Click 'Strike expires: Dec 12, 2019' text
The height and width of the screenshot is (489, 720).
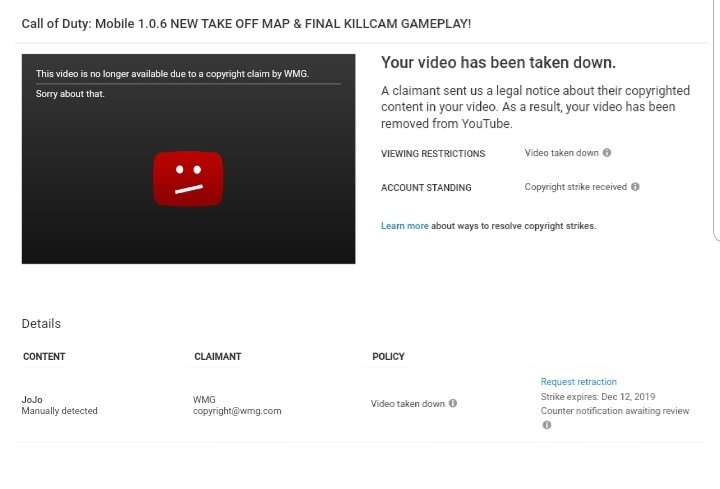coord(598,397)
